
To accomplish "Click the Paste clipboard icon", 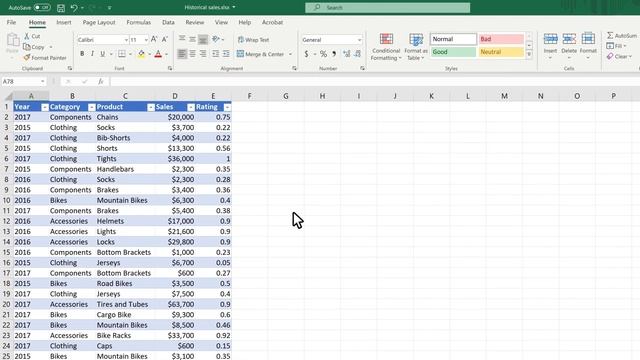I will [x=13, y=40].
